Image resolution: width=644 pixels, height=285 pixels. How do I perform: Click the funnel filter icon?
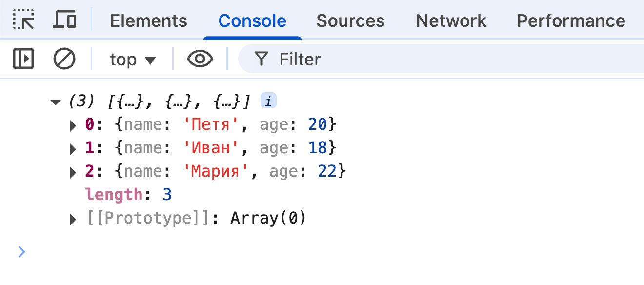[262, 59]
